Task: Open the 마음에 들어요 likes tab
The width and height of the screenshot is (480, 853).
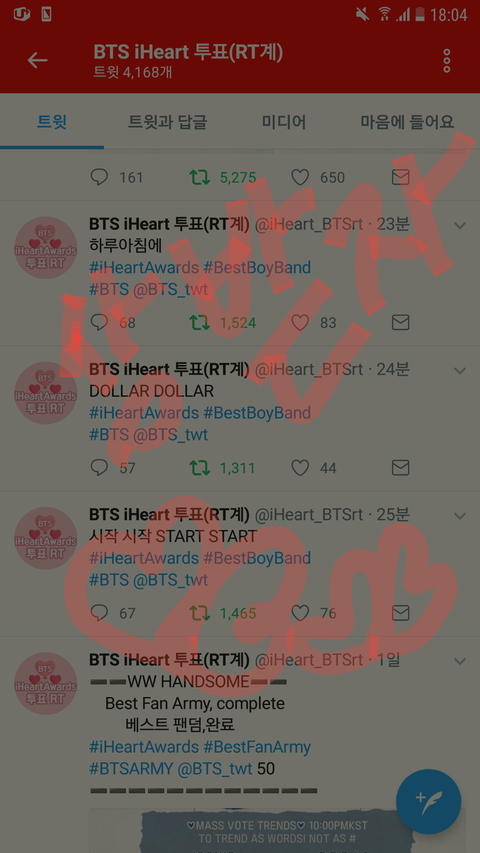Action: point(407,121)
